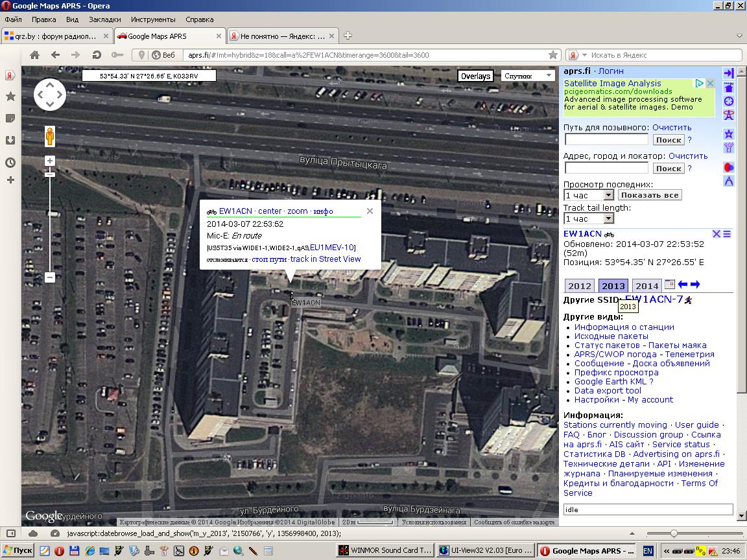The width and height of the screenshot is (747, 560).
Task: Toggle the Overlays button on the map
Action: coord(475,76)
